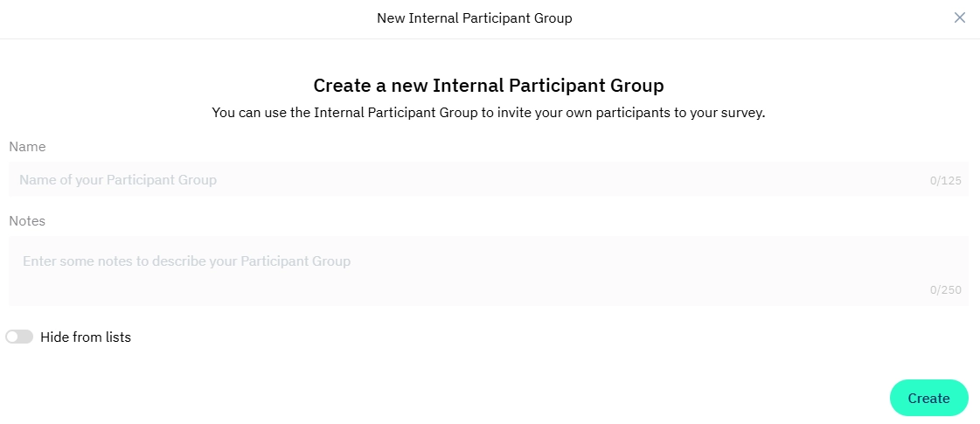The width and height of the screenshot is (980, 424).
Task: Click the Create button
Action: (928, 399)
